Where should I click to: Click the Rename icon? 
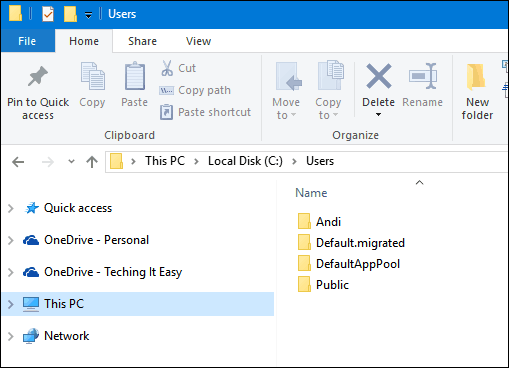click(423, 76)
